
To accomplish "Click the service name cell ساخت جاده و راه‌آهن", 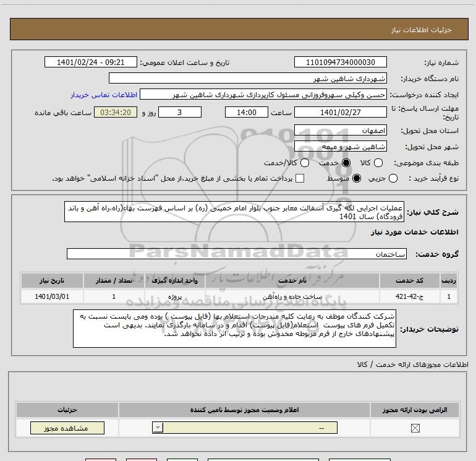I will 292,296.
